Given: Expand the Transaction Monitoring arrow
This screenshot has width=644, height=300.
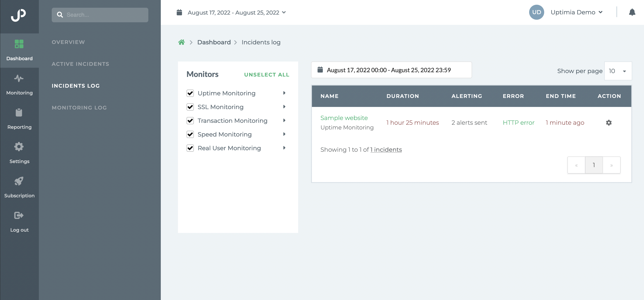Looking at the screenshot, I should pos(284,121).
